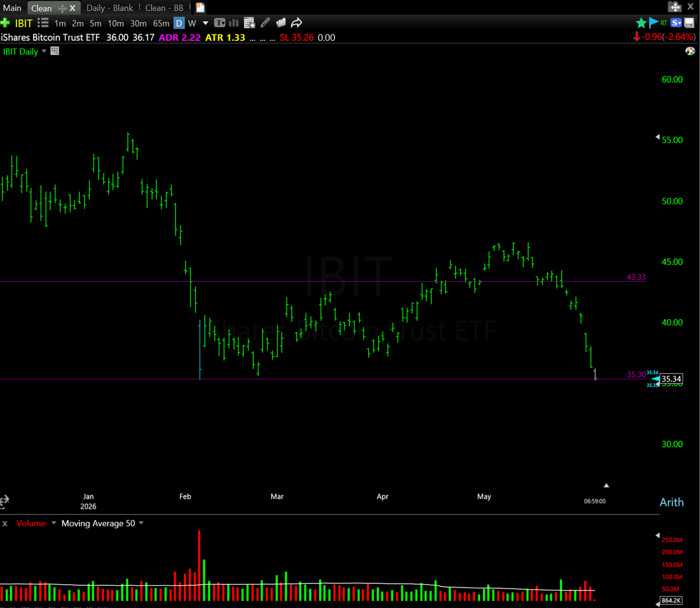Click the 06:59:00 time label
700x608 pixels.
point(594,501)
